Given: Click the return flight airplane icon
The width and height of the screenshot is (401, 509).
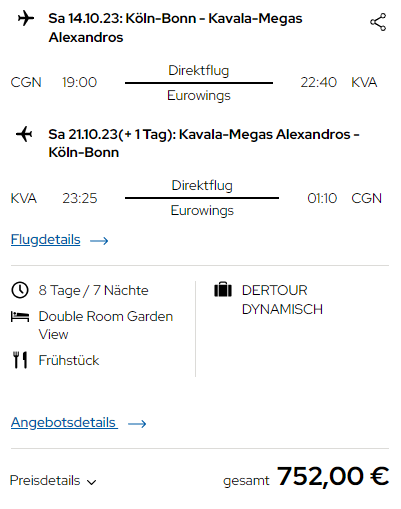Looking at the screenshot, I should pos(24,134).
